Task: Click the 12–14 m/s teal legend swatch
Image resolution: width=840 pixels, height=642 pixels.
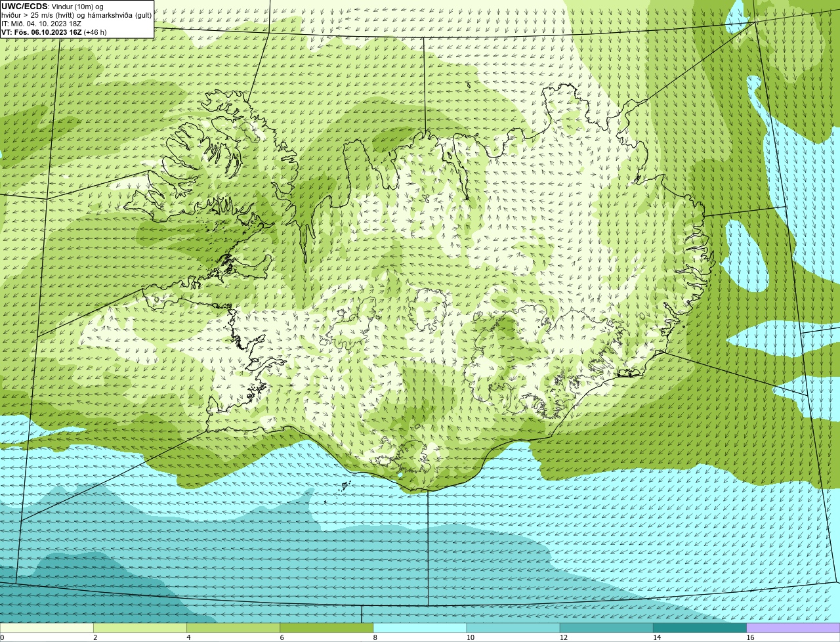Action: pyautogui.click(x=606, y=628)
